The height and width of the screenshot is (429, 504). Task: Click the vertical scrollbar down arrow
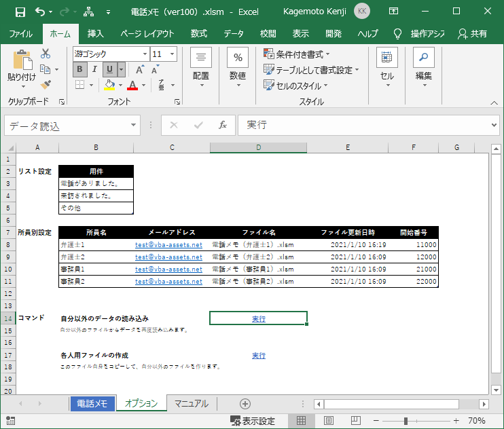tap(496, 390)
